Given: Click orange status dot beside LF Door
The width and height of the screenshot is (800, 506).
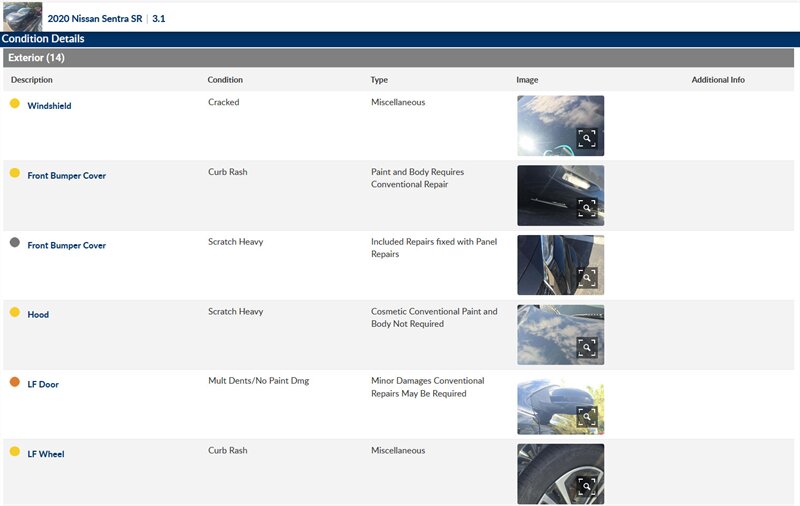Looking at the screenshot, I should tap(15, 382).
